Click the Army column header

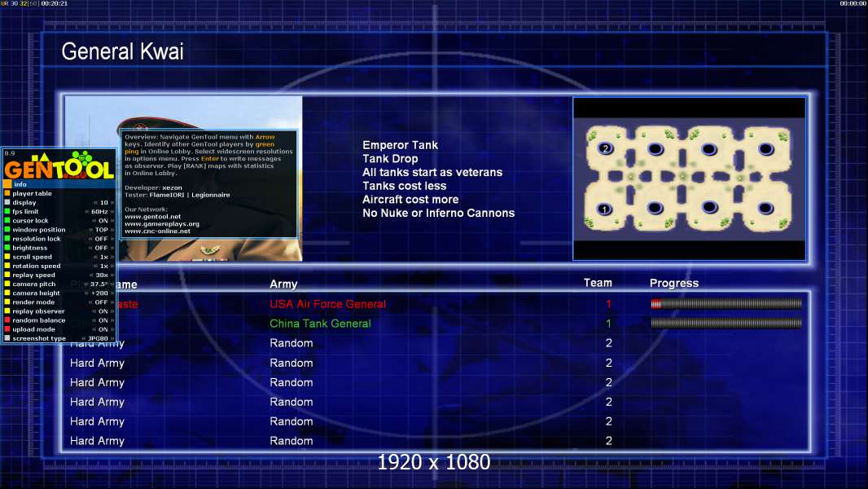[x=283, y=284]
